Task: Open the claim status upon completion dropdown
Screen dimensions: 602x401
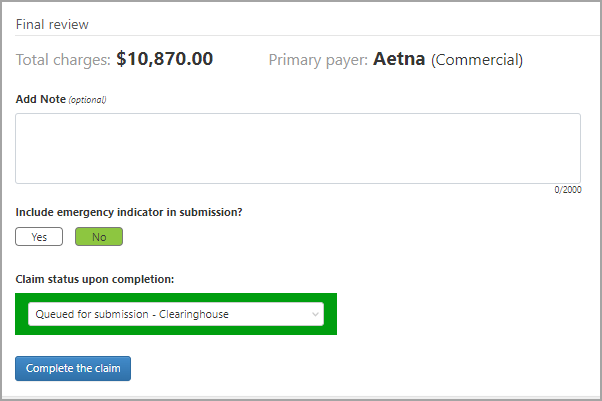Action: (x=175, y=314)
